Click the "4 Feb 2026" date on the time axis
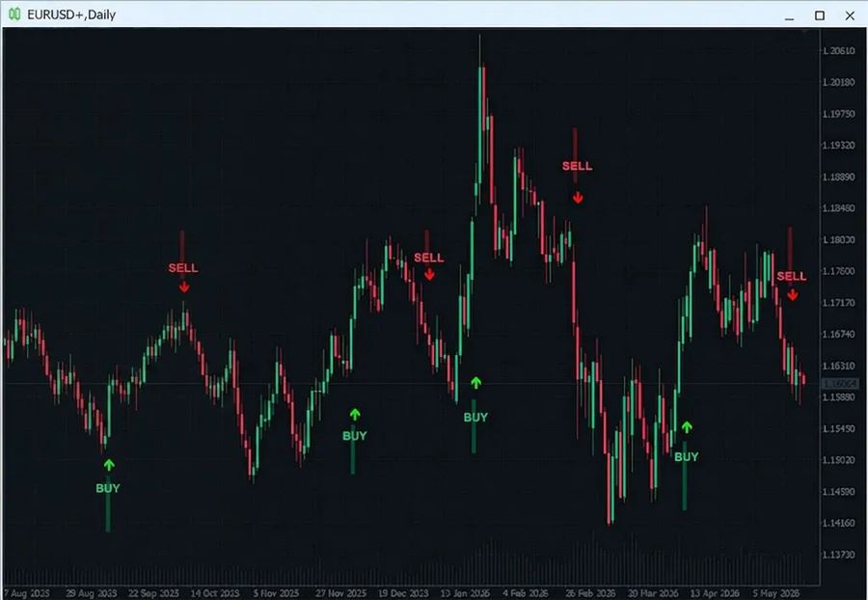This screenshot has width=868, height=600. [526, 593]
